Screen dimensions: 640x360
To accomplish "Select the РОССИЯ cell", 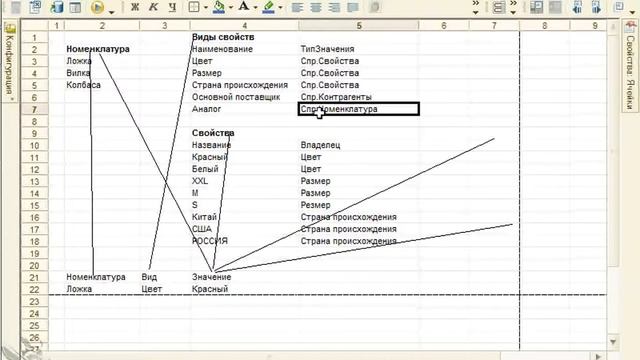I will click(210, 241).
